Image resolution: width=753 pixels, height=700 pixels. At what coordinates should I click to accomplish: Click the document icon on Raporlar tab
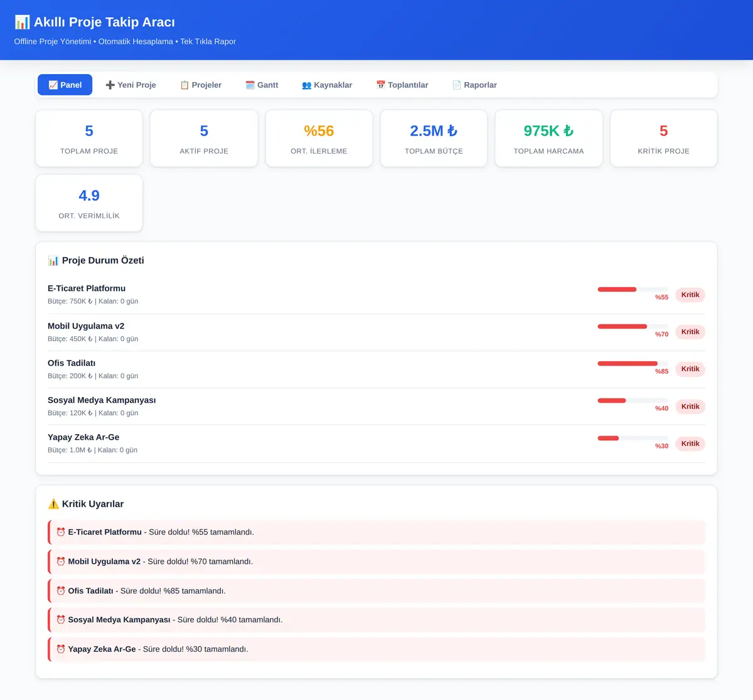click(x=457, y=85)
